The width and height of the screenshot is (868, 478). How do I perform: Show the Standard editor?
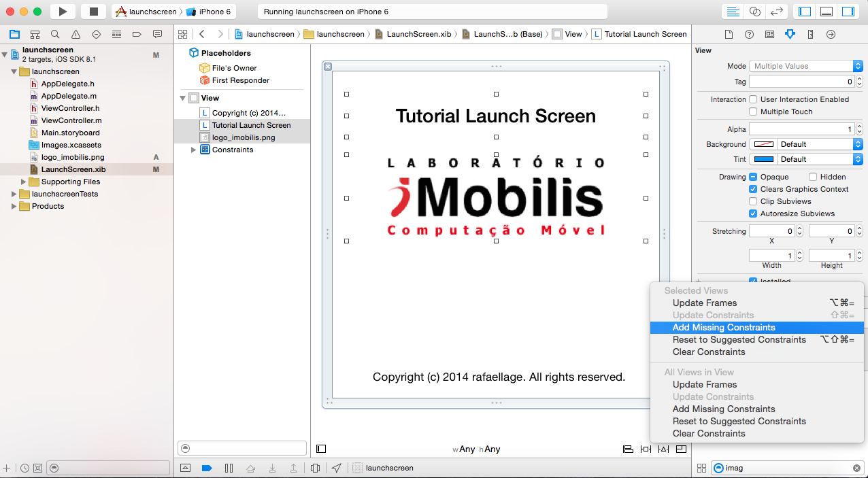click(x=733, y=12)
